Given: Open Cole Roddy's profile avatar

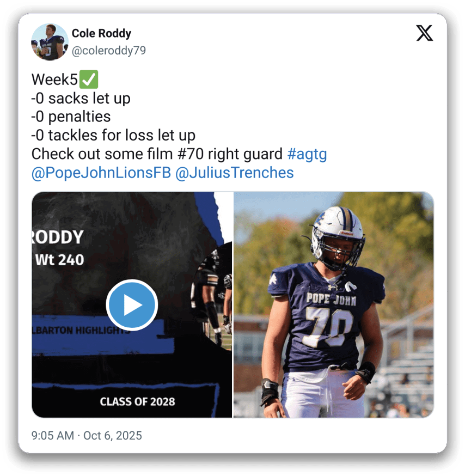Looking at the screenshot, I should [x=50, y=42].
